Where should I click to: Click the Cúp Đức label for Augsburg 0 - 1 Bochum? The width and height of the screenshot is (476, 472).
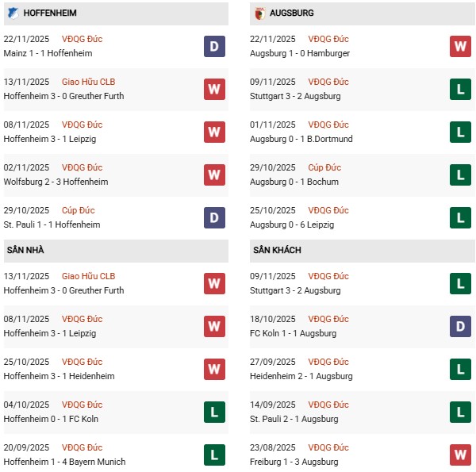coord(324,167)
